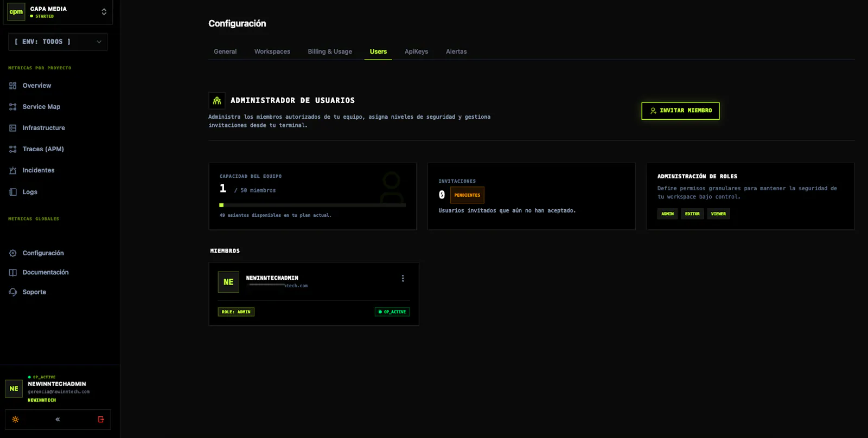The width and height of the screenshot is (868, 438).
Task: Switch to the General tab
Action: (225, 51)
